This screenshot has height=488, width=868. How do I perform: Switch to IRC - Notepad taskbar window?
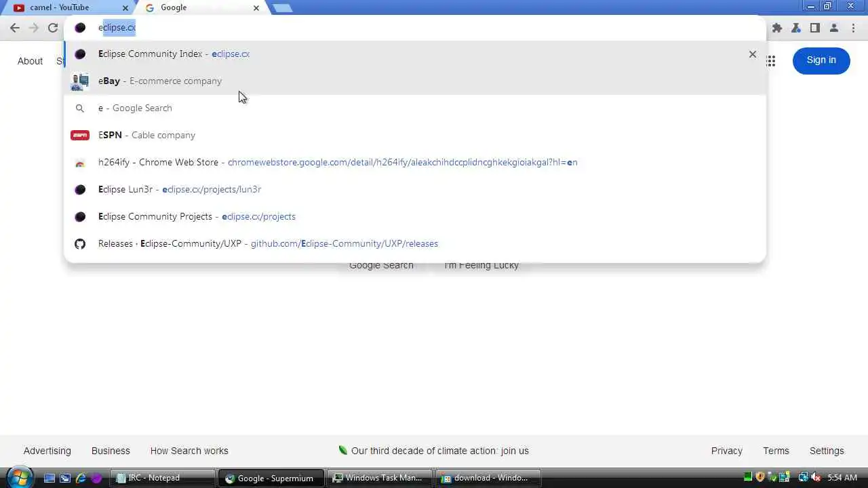pyautogui.click(x=163, y=478)
